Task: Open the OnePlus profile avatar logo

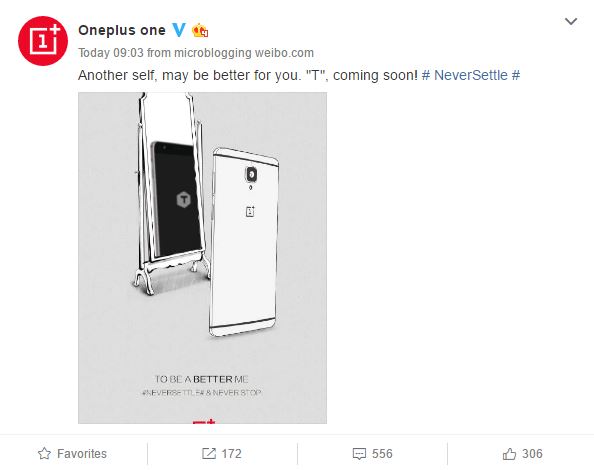Action: 43,41
